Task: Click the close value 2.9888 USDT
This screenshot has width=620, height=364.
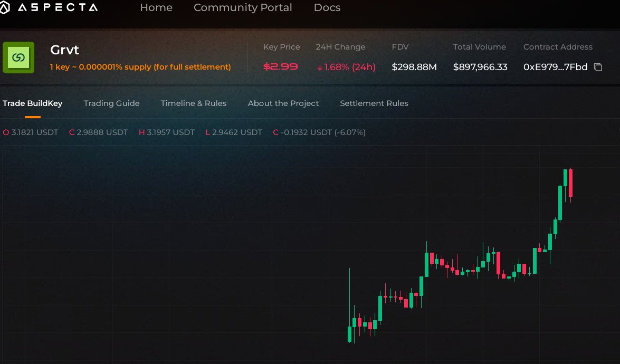Action: click(102, 132)
